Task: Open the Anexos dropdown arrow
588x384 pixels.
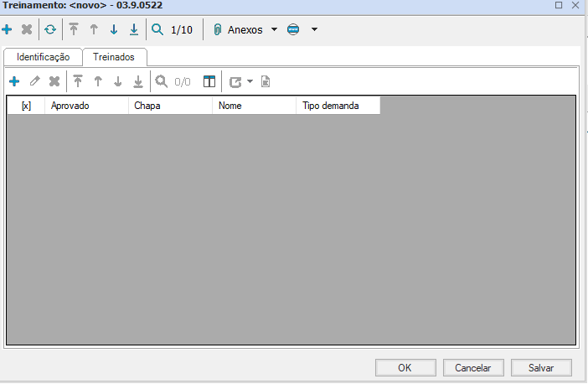Action: pos(274,30)
